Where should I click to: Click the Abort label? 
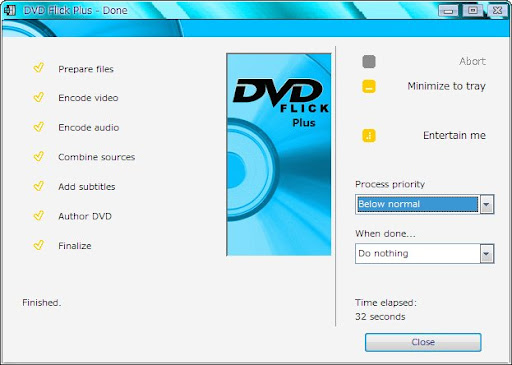coord(472,61)
